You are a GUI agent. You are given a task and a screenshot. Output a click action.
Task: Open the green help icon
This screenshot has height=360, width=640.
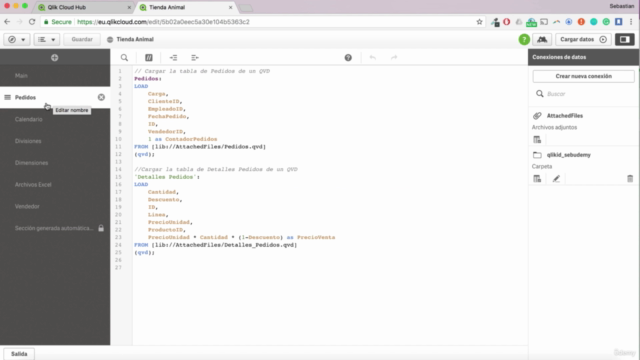click(x=524, y=40)
